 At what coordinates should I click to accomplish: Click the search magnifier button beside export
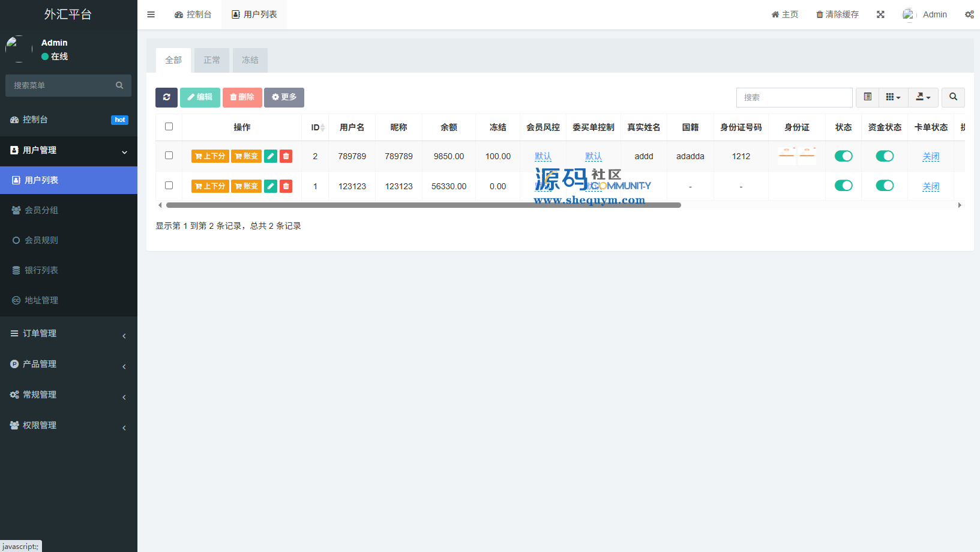[953, 97]
